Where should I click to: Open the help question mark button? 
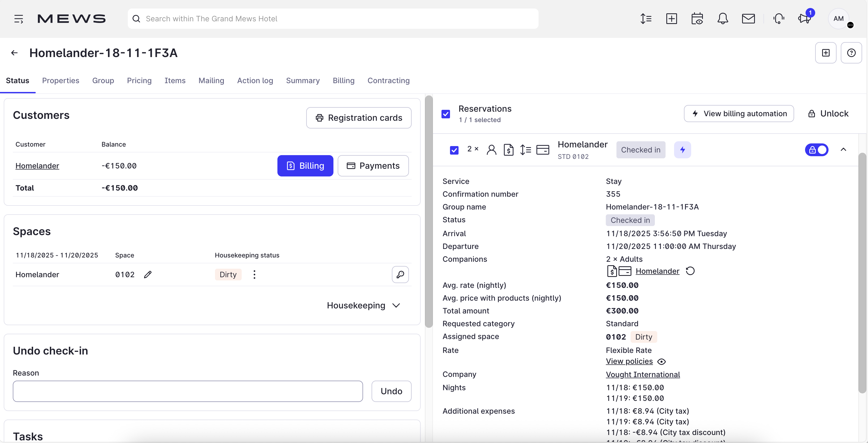pyautogui.click(x=851, y=53)
